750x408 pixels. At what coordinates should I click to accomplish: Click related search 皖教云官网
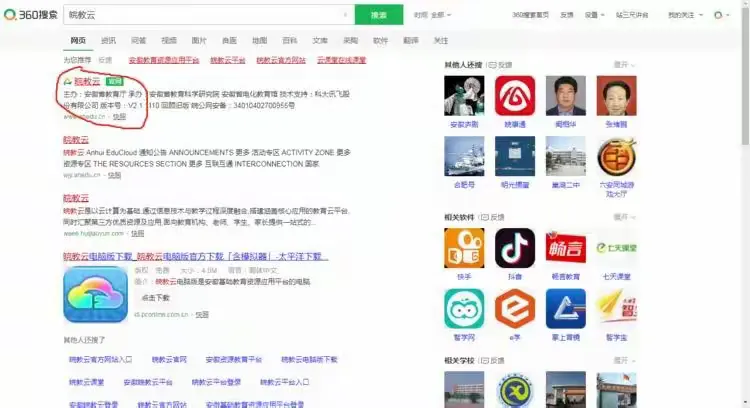pos(169,359)
